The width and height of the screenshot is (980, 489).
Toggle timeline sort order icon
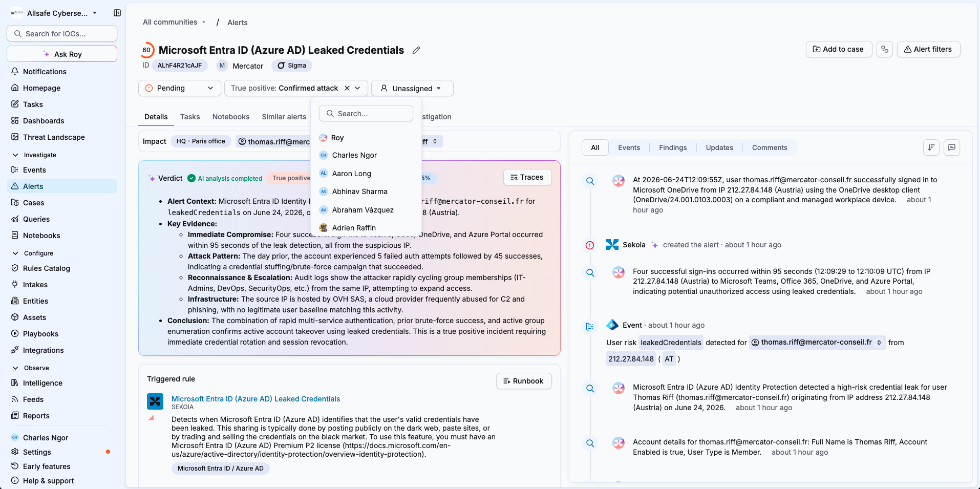(x=931, y=147)
